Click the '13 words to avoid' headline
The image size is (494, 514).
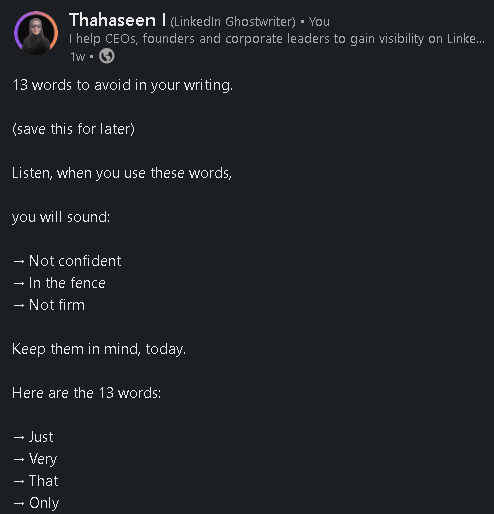pyautogui.click(x=122, y=86)
